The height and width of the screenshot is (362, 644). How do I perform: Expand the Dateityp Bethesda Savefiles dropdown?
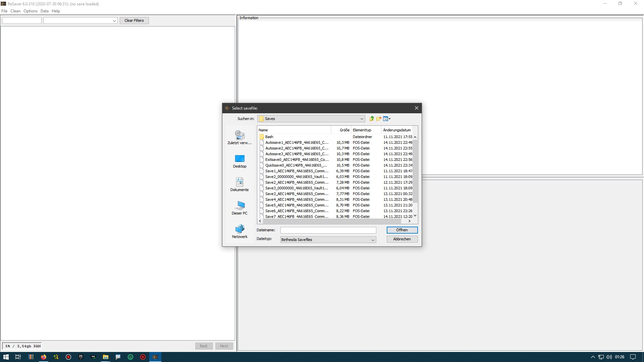(x=373, y=240)
